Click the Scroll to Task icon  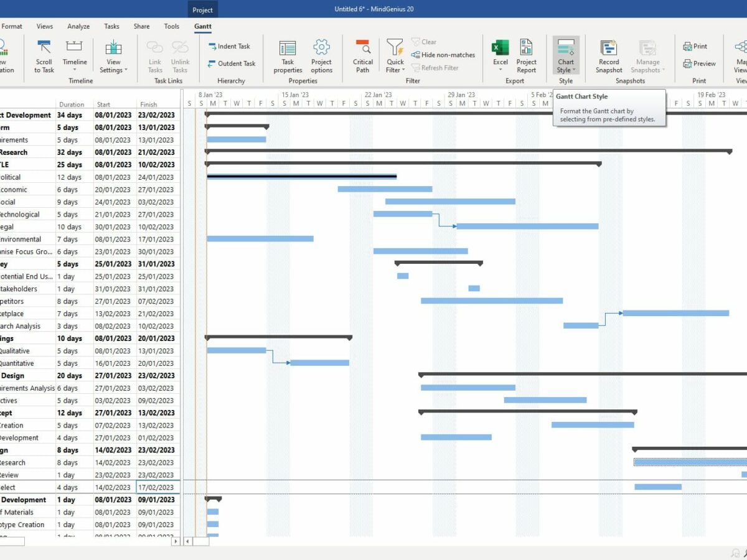(x=44, y=49)
